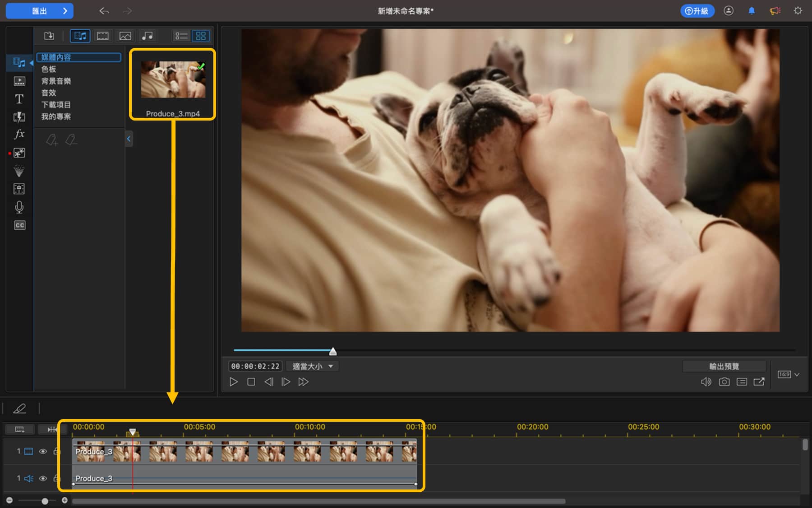812x508 pixels.
Task: Click the import media icon
Action: (49, 36)
